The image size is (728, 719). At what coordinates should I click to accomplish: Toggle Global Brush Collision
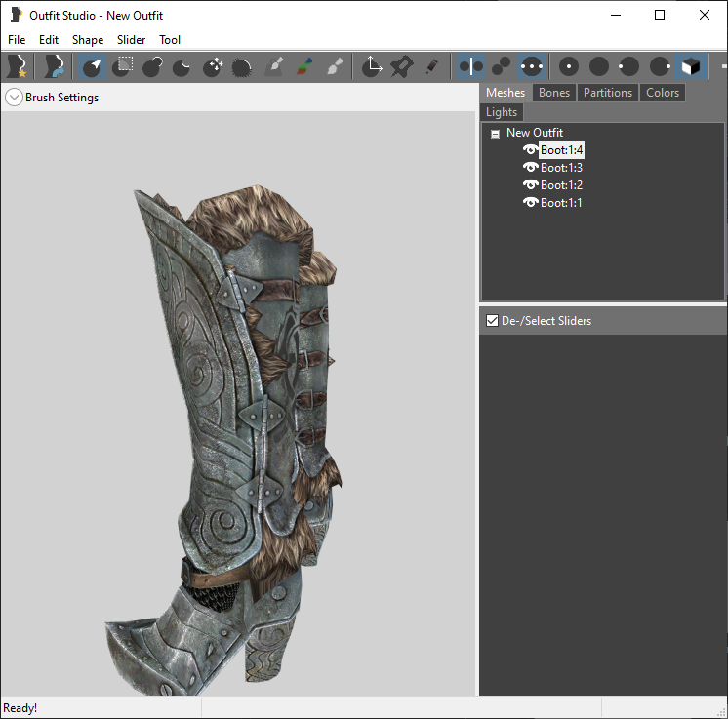[532, 66]
